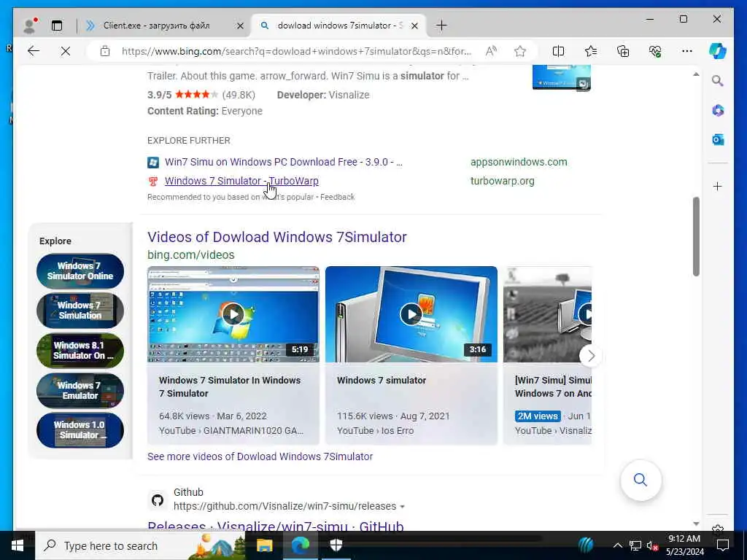Click the Microsoft Edge taskbar icon
This screenshot has width=747, height=560.
(x=301, y=545)
